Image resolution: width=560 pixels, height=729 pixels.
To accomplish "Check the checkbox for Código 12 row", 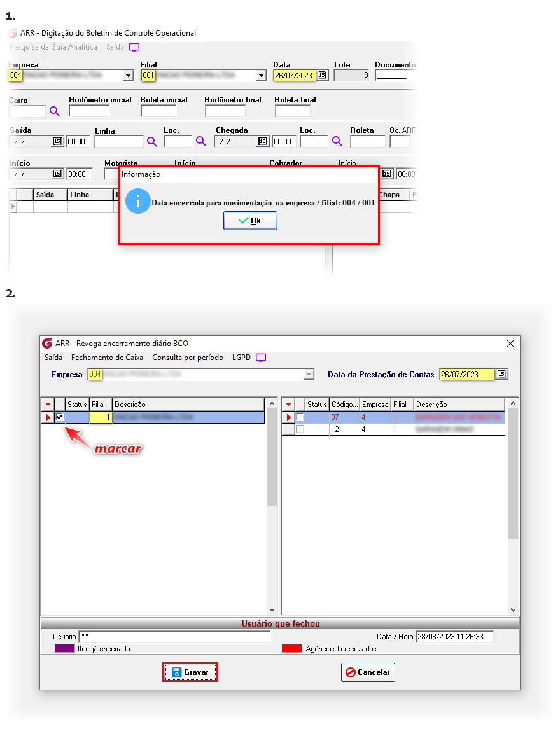I will pos(300,429).
